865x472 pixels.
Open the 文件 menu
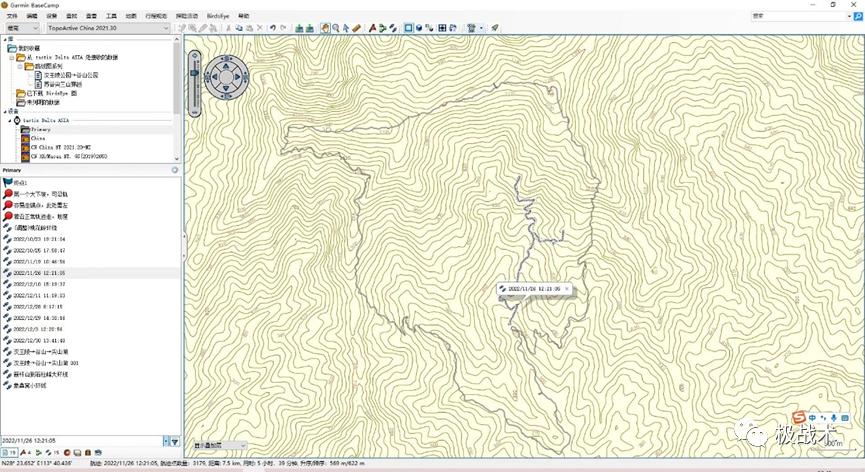pyautogui.click(x=12, y=17)
